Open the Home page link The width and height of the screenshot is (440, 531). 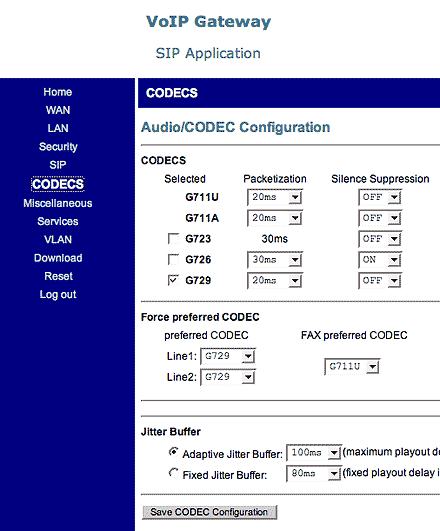coord(58,92)
